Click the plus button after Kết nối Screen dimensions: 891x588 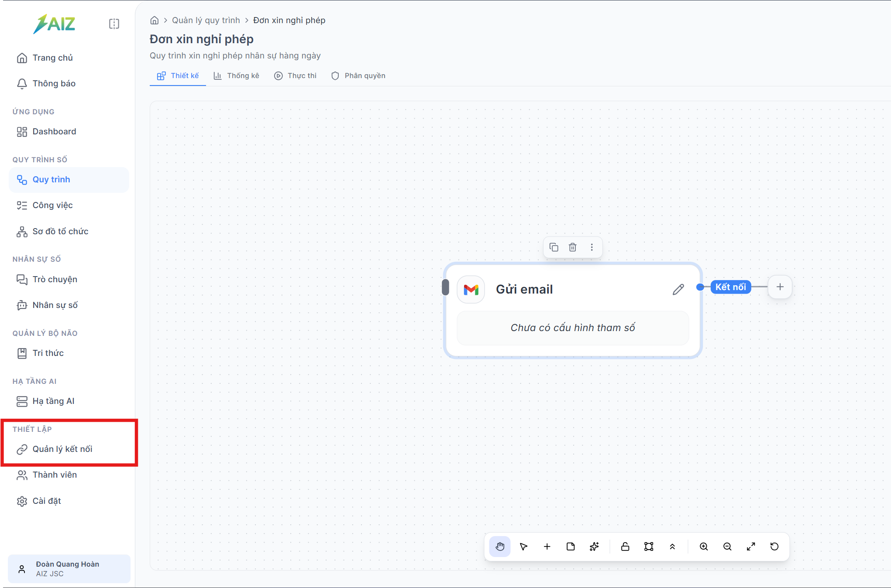click(780, 287)
